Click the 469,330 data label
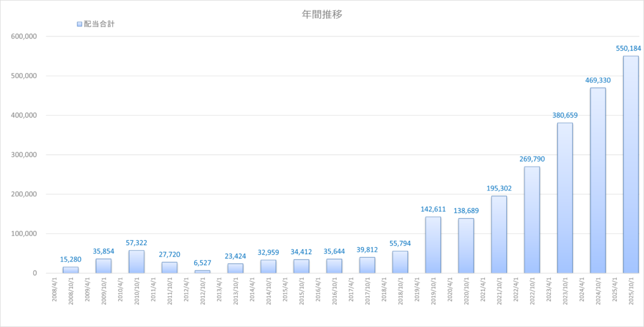Image resolution: width=644 pixels, height=327 pixels. click(x=597, y=80)
